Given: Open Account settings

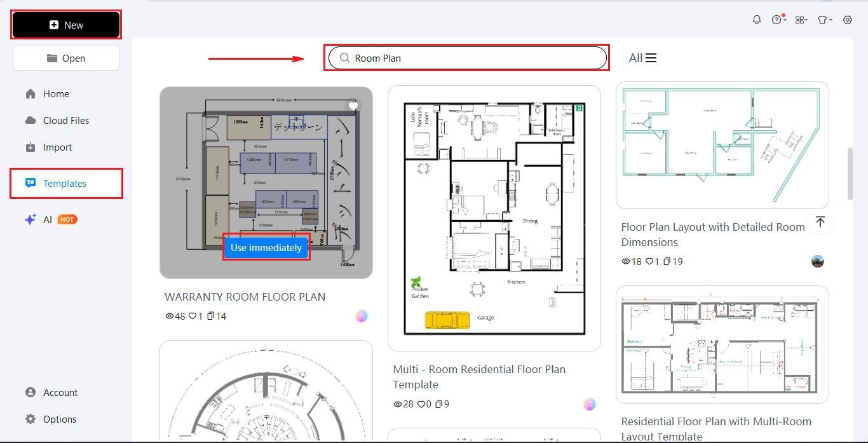Looking at the screenshot, I should click(60, 392).
